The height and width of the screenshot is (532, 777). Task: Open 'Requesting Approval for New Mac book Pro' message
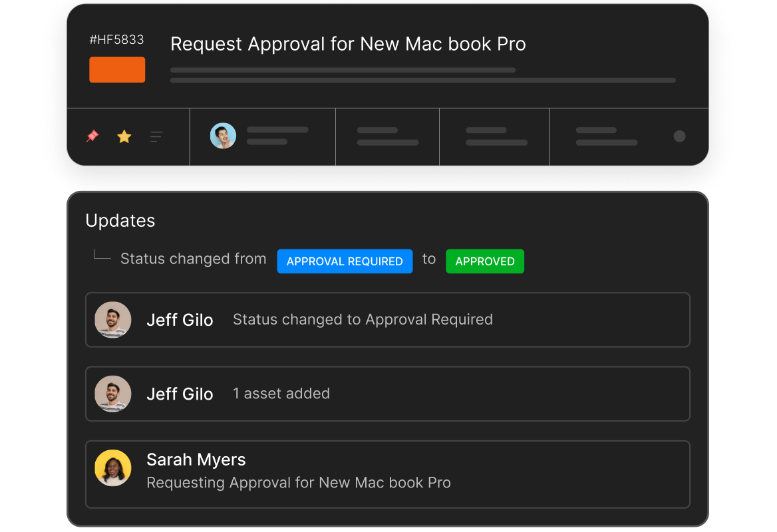click(299, 483)
